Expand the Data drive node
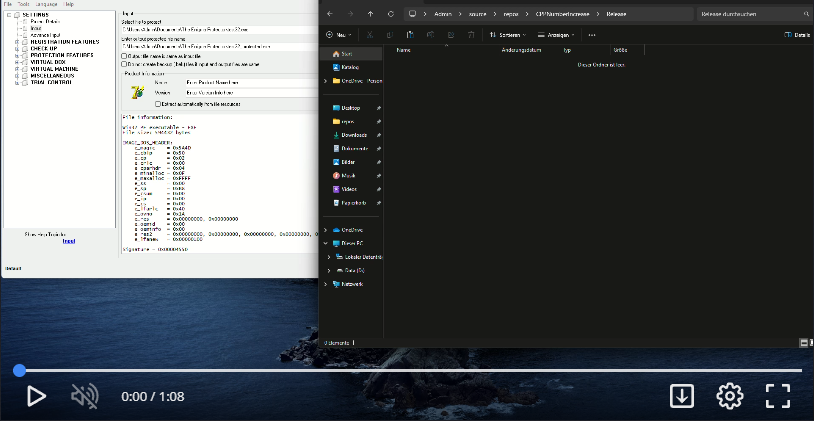Image resolution: width=814 pixels, height=421 pixels. (329, 270)
